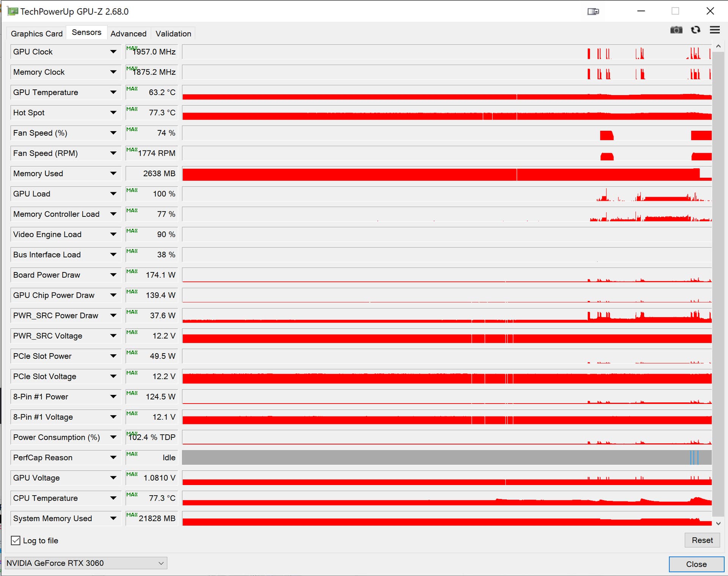Screen dimensions: 728x576
Task: Expand the PerfCap Reason dropdown
Action: coord(113,457)
